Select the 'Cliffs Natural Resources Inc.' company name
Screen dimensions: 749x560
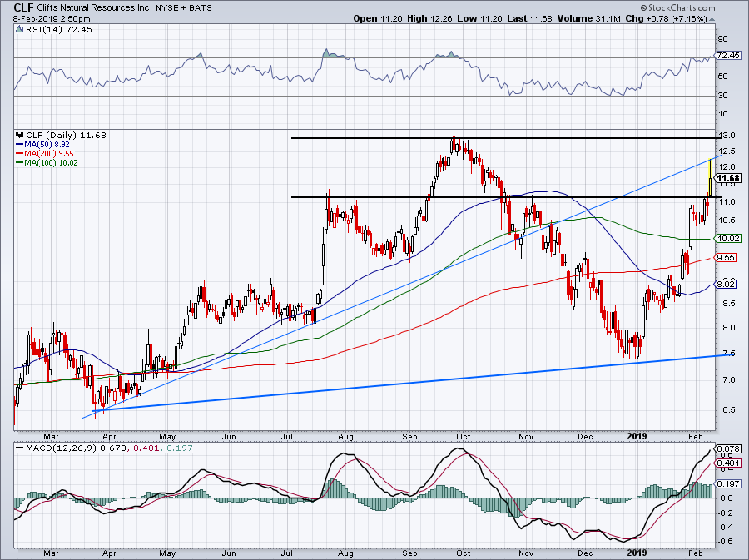click(x=96, y=8)
